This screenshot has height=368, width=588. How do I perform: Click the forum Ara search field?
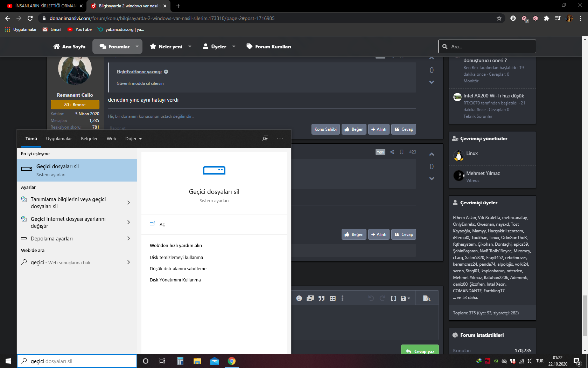coord(487,46)
